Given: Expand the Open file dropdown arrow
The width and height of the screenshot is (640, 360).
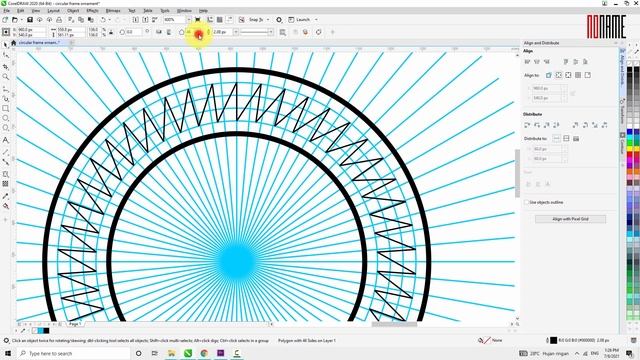Looking at the screenshot, I should (x=21, y=20).
